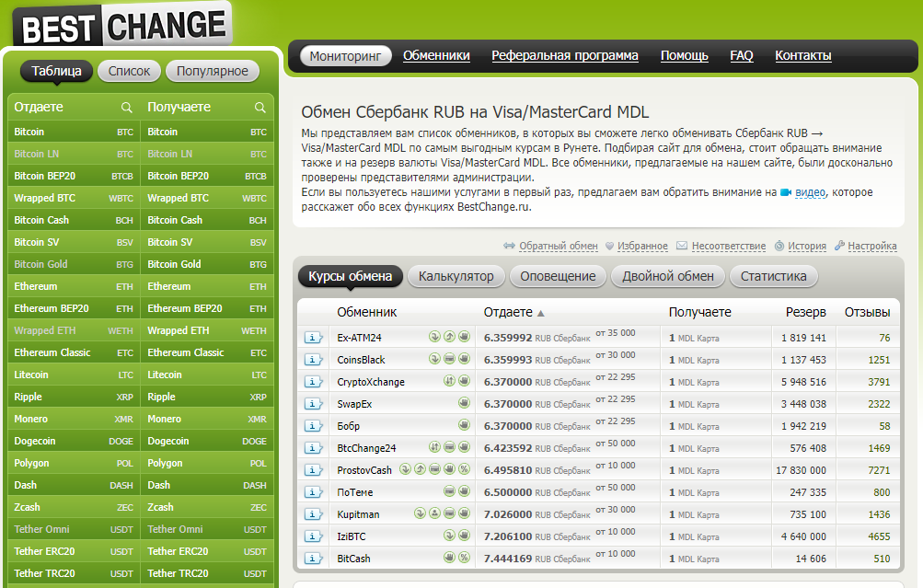Click the card icon in ПоТеме row
Screen dimensions: 923x588
[449, 490]
